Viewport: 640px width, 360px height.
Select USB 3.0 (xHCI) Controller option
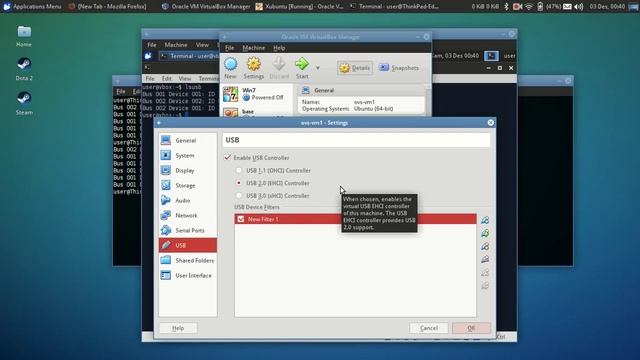239,196
